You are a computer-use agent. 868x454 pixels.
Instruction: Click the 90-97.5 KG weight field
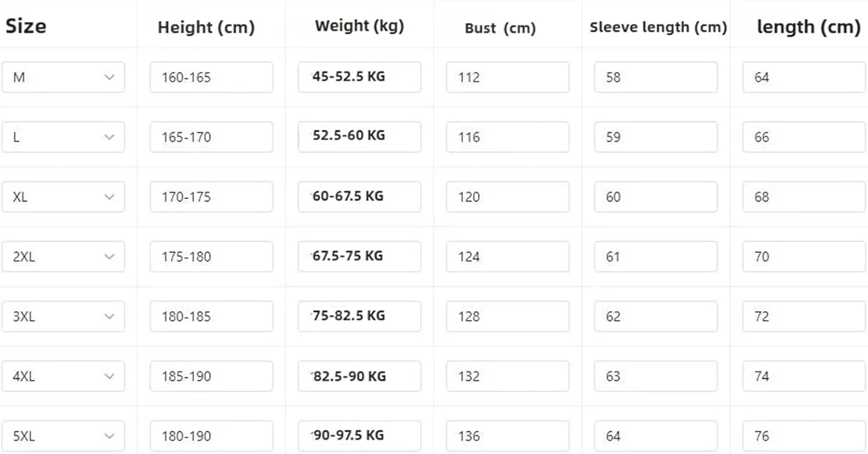(x=359, y=436)
